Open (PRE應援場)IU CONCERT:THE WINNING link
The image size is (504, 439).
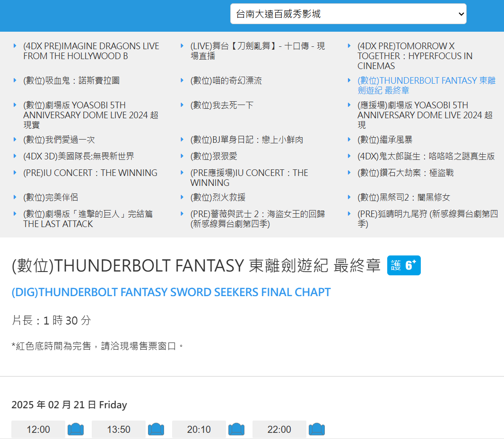point(249,178)
